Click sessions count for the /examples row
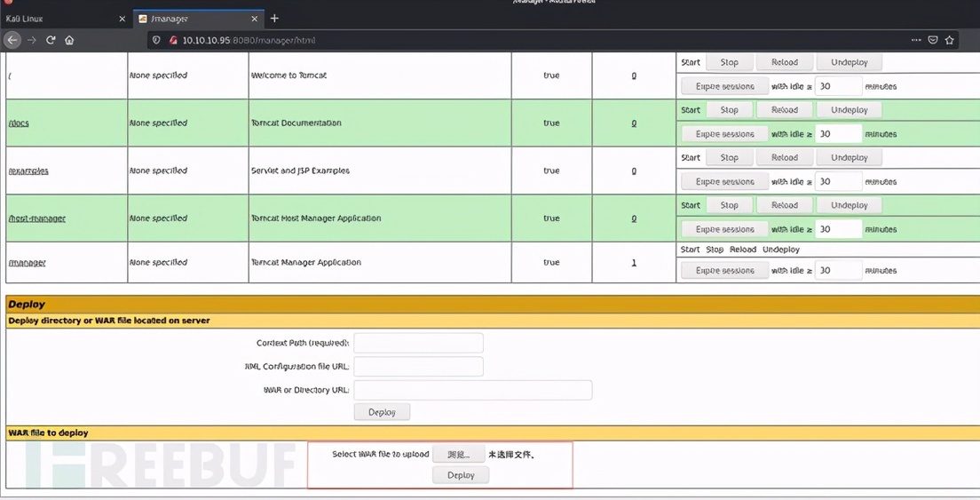This screenshot has width=980, height=500. click(x=634, y=171)
